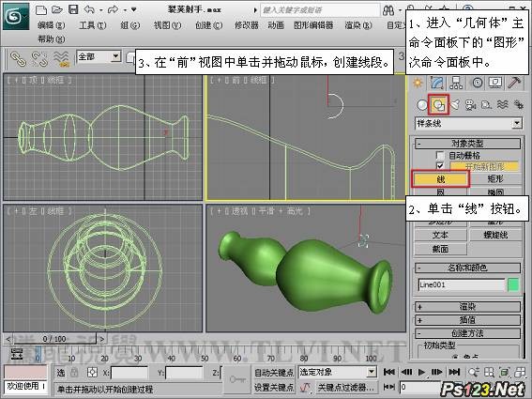The width and height of the screenshot is (532, 399).
Task: Toggle 设置关键点 set key mode
Action: [x=274, y=387]
